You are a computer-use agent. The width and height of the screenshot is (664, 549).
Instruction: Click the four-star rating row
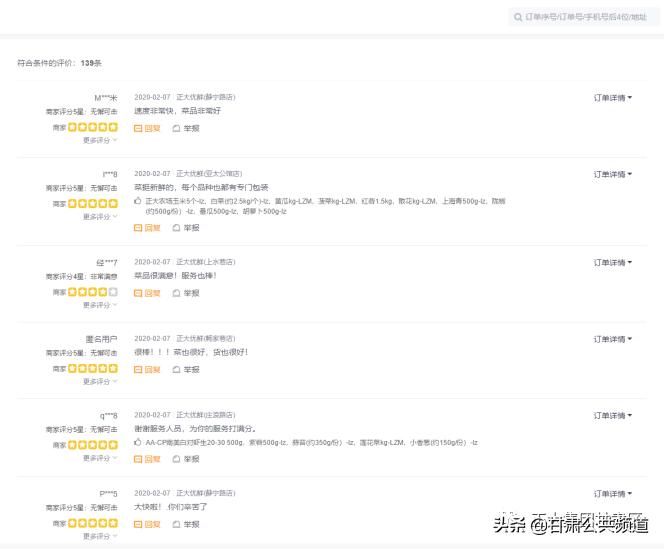click(93, 292)
